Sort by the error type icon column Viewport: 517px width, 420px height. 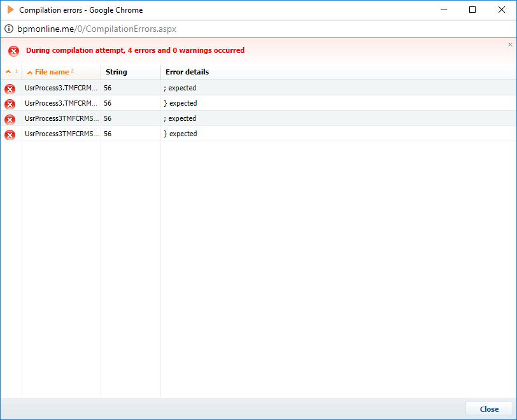click(x=11, y=72)
